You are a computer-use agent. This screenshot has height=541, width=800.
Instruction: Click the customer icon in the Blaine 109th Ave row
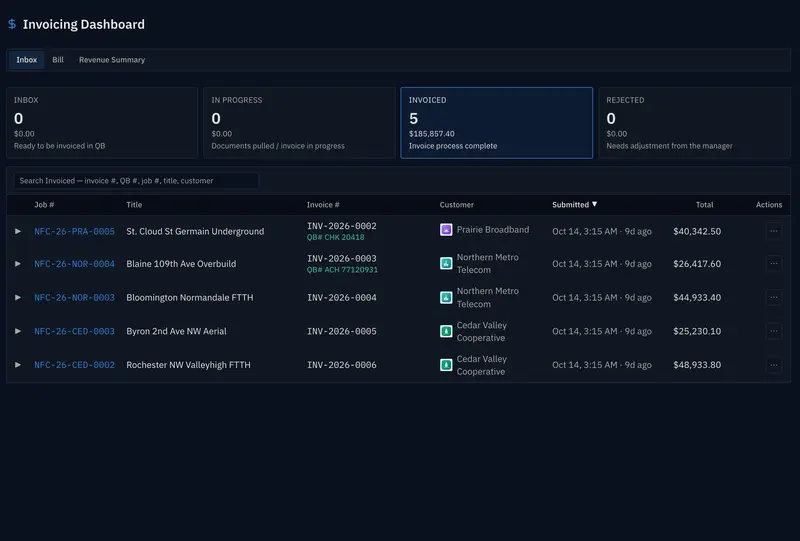(446, 263)
